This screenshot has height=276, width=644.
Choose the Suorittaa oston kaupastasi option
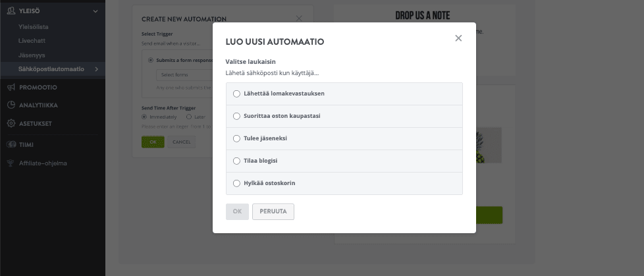(236, 116)
